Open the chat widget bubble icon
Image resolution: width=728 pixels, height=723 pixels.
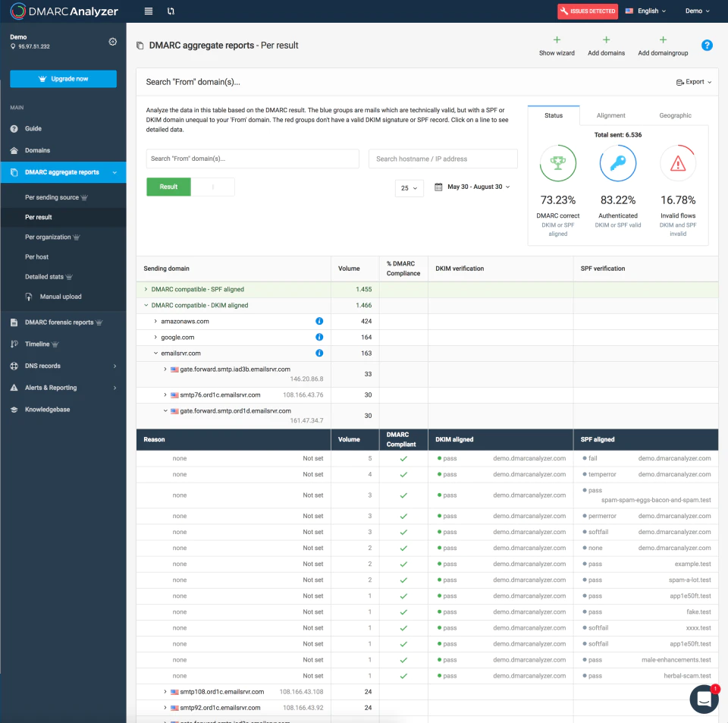(x=704, y=699)
